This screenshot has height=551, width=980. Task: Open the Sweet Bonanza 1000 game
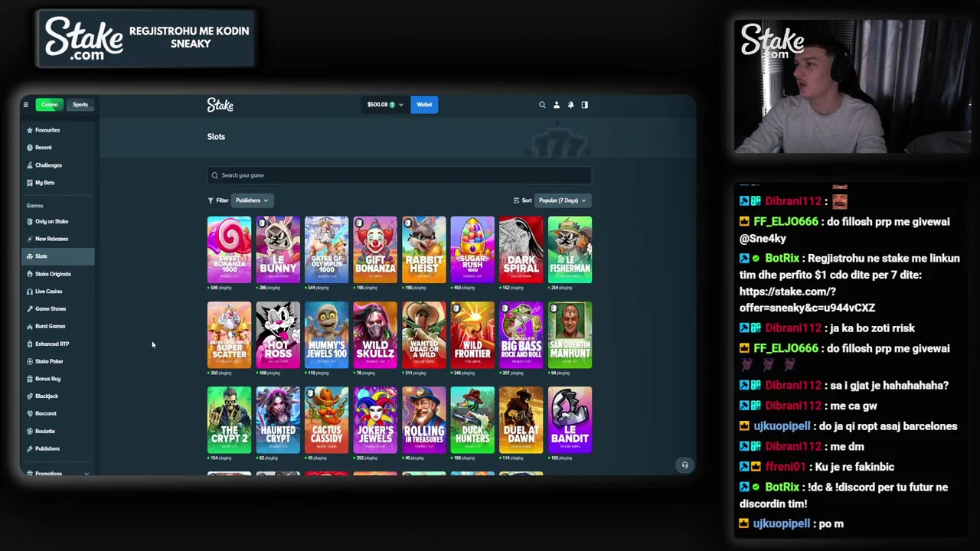[229, 250]
